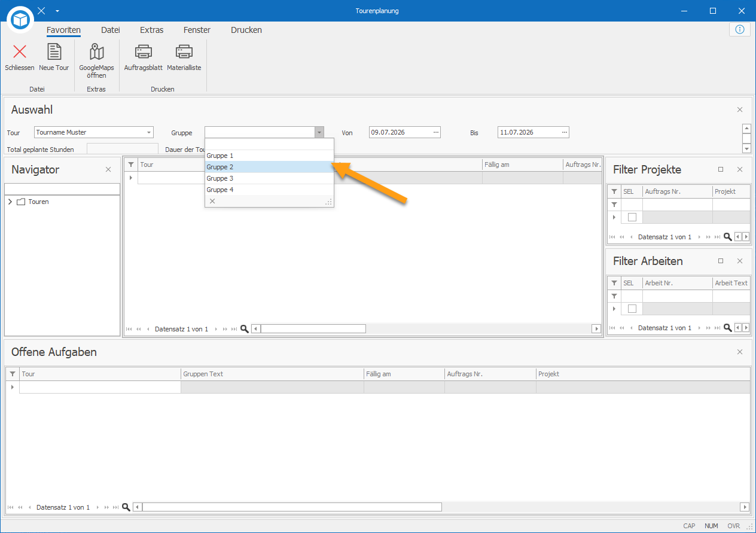The height and width of the screenshot is (533, 756).
Task: Click the empty Tour cell in Offene Aufgaben
Action: pyautogui.click(x=100, y=387)
